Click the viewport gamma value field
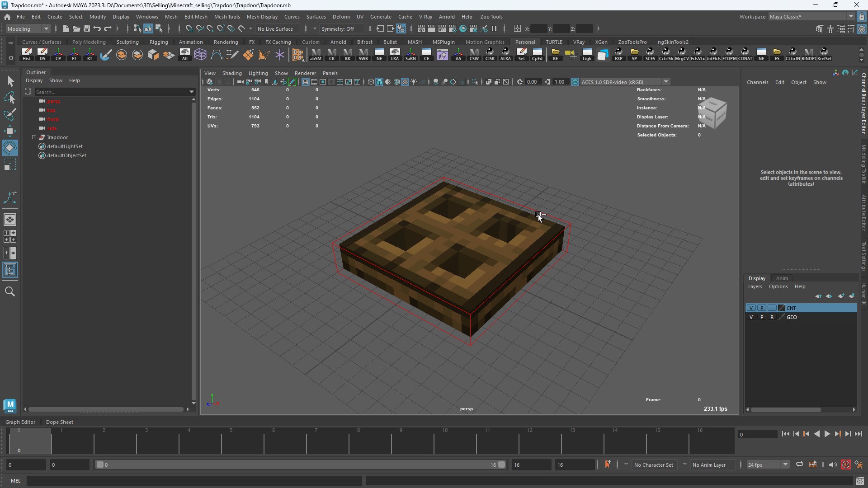The width and height of the screenshot is (868, 488). (x=560, y=82)
